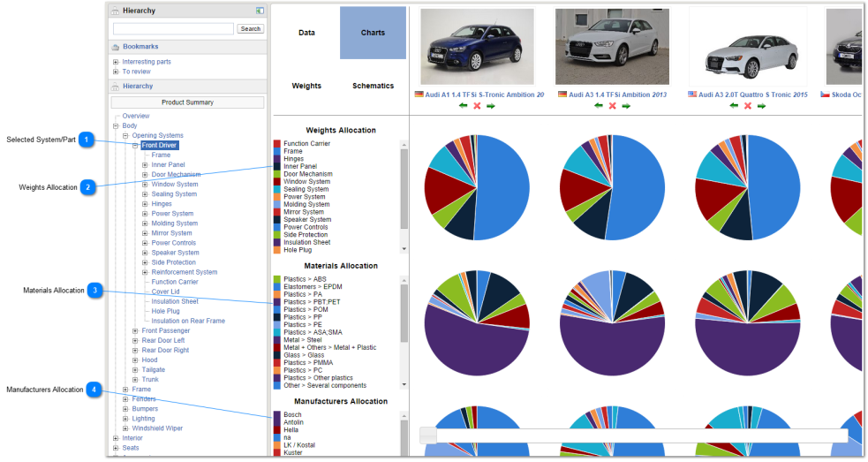868x462 pixels.
Task: Click the hierarchy search input field
Action: 173,29
